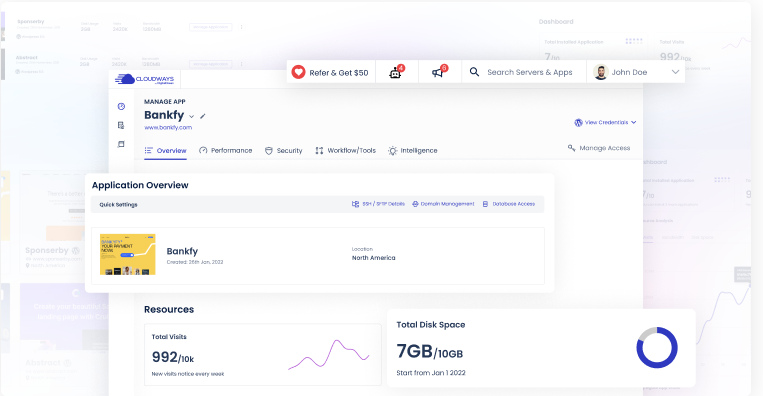This screenshot has height=396, width=763.
Task: Click the Total Visits line chart
Action: click(329, 355)
